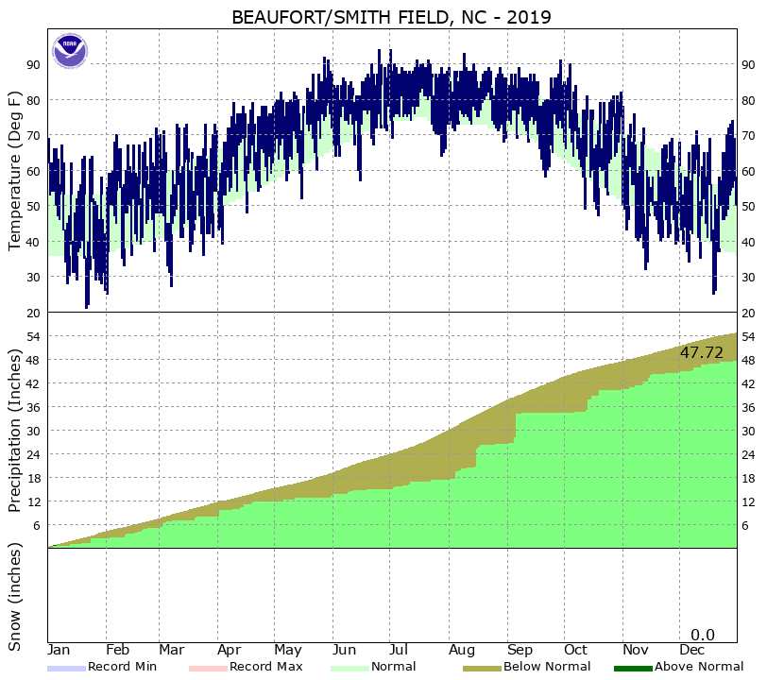
Task: Click the Precipitation (Inches) axis title
Action: click(x=15, y=431)
